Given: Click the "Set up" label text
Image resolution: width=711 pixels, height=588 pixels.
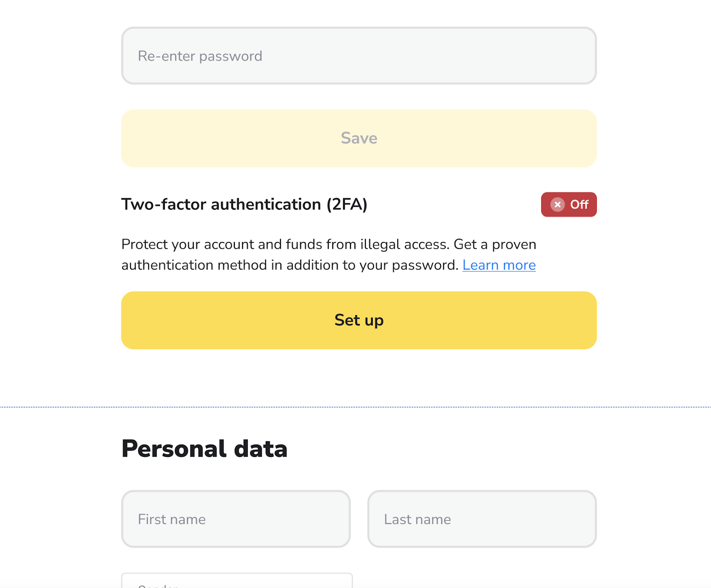Looking at the screenshot, I should pyautogui.click(x=359, y=320).
